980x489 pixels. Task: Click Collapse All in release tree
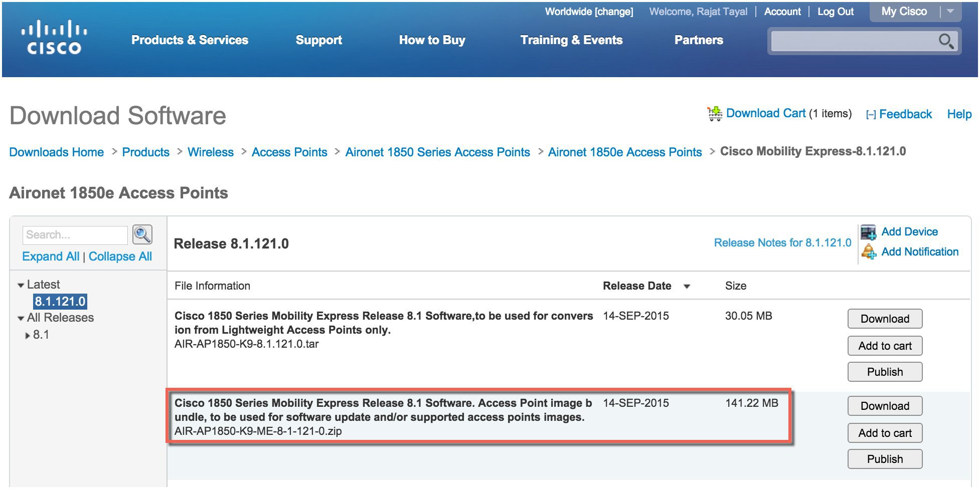point(120,257)
